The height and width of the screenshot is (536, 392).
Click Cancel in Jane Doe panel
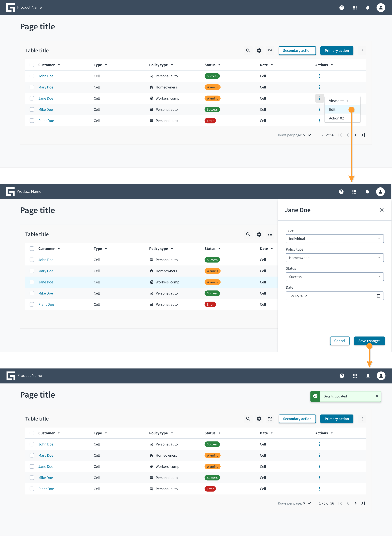click(339, 341)
